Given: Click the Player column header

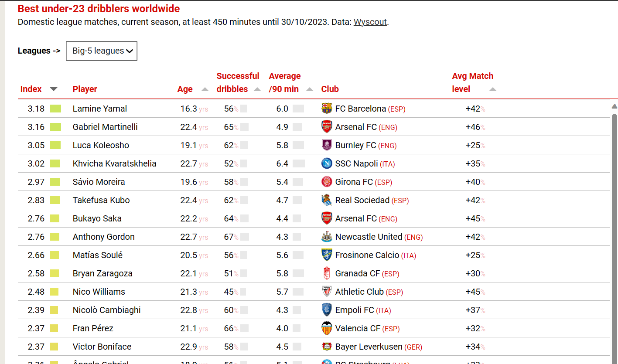Looking at the screenshot, I should click(x=85, y=89).
